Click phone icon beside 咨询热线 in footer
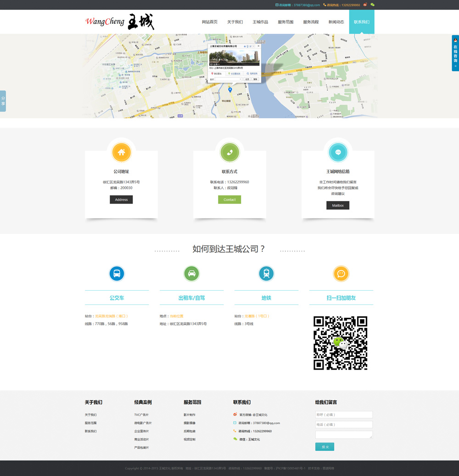Viewport: 459px width, 476px height. tap(235, 431)
